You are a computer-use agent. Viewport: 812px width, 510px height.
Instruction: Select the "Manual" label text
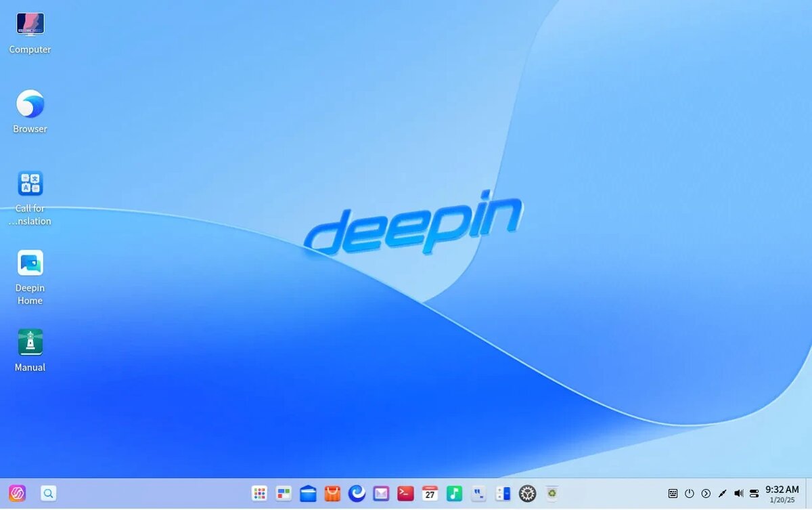point(30,367)
